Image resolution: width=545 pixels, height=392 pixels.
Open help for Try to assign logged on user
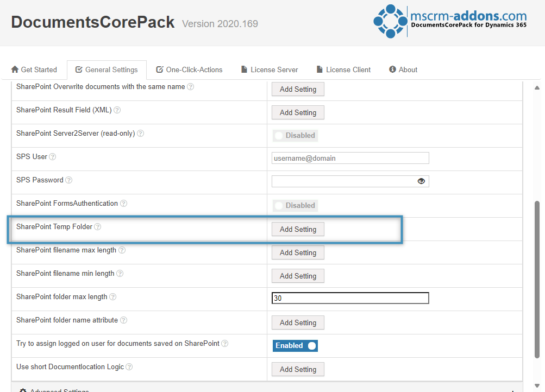click(x=225, y=343)
